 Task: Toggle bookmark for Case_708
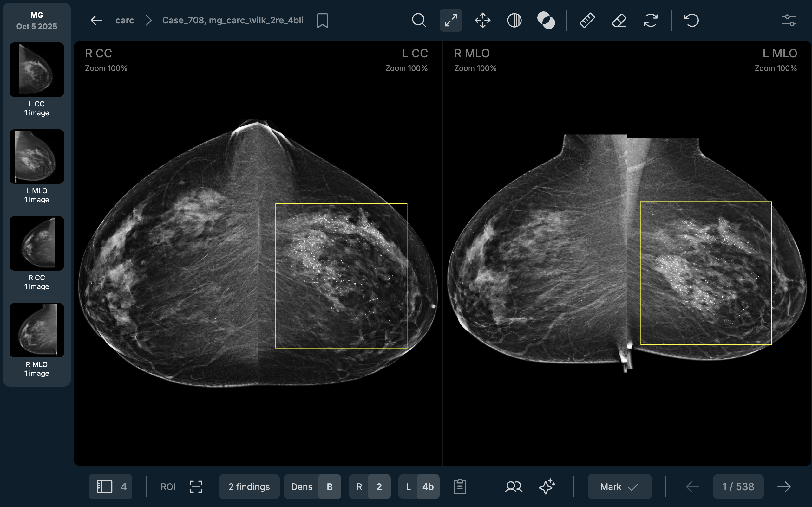[322, 21]
